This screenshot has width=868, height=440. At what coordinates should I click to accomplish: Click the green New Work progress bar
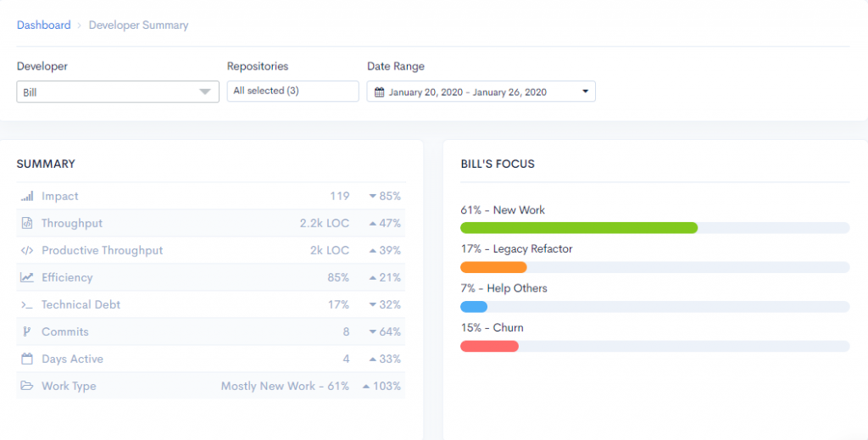point(578,227)
